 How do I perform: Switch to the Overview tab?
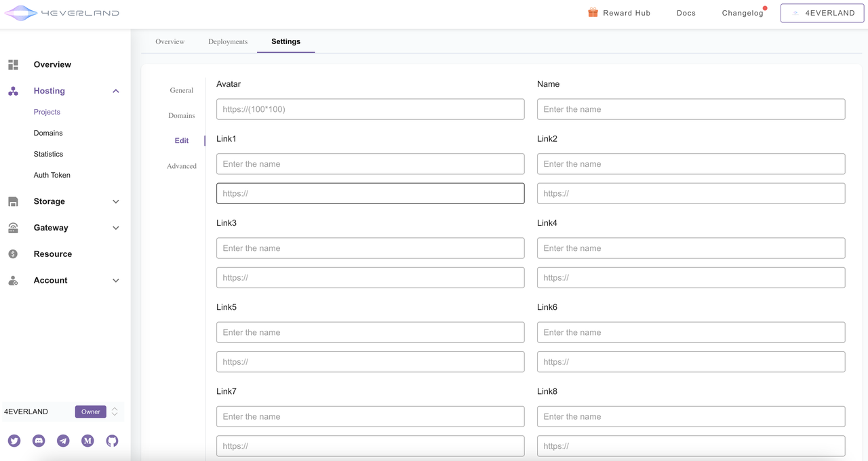pos(170,41)
